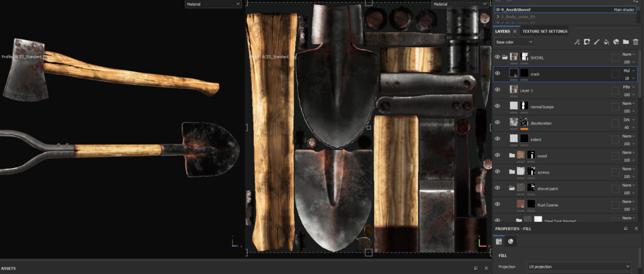Delete layer with trash icon

click(x=636, y=42)
